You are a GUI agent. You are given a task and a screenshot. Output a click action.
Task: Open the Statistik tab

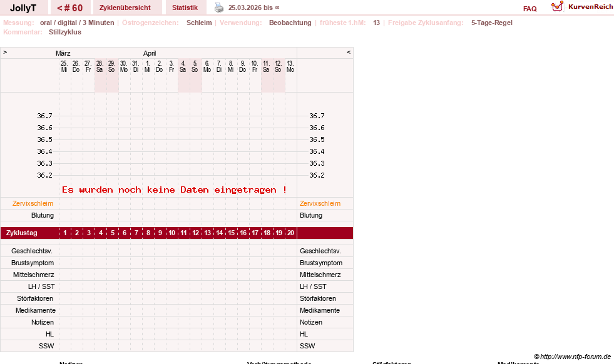pos(185,8)
